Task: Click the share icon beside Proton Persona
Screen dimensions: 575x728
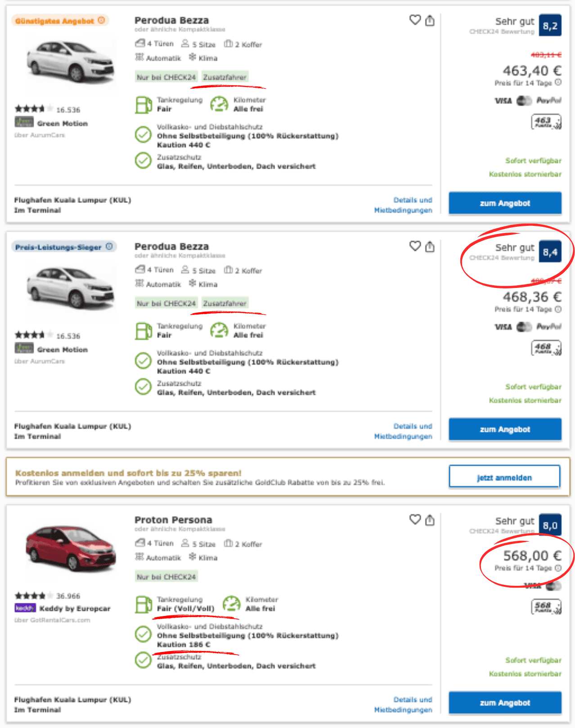Action: (x=430, y=520)
